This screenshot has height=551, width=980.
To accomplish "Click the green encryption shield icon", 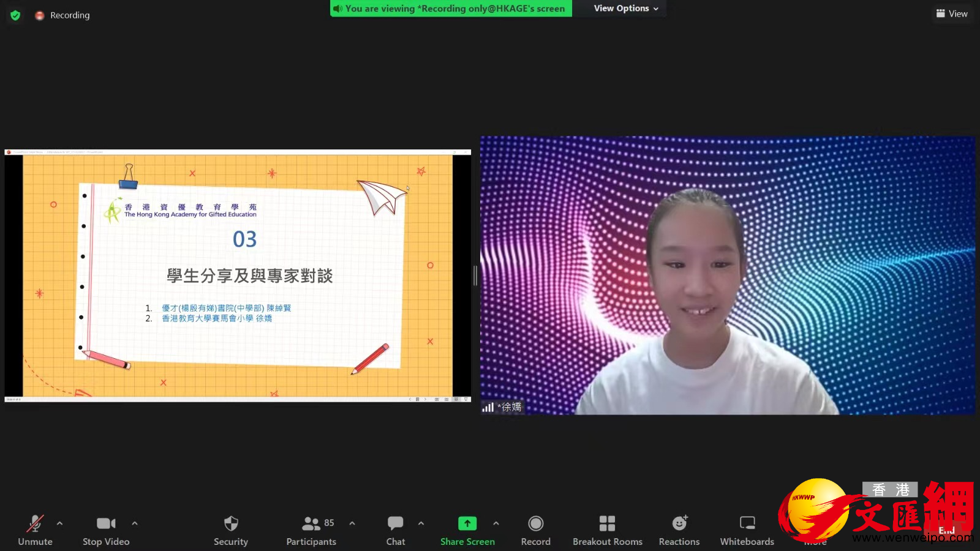I will (15, 15).
